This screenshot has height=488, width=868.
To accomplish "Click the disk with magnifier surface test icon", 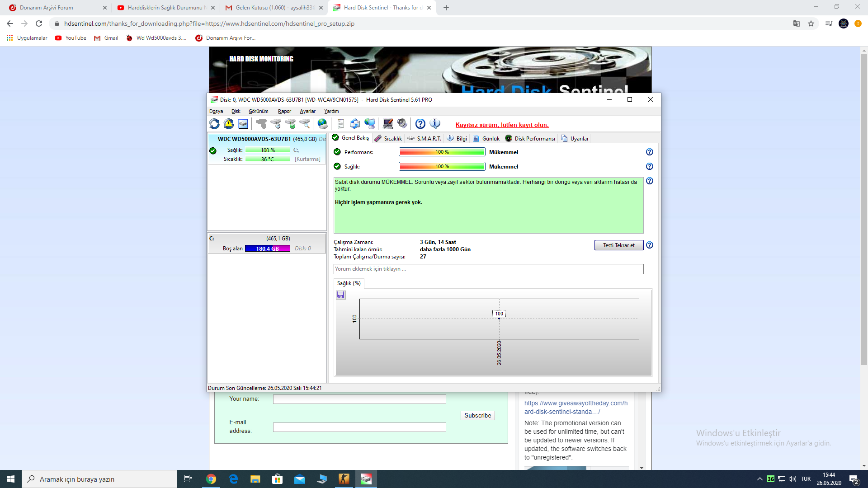I will [x=305, y=124].
